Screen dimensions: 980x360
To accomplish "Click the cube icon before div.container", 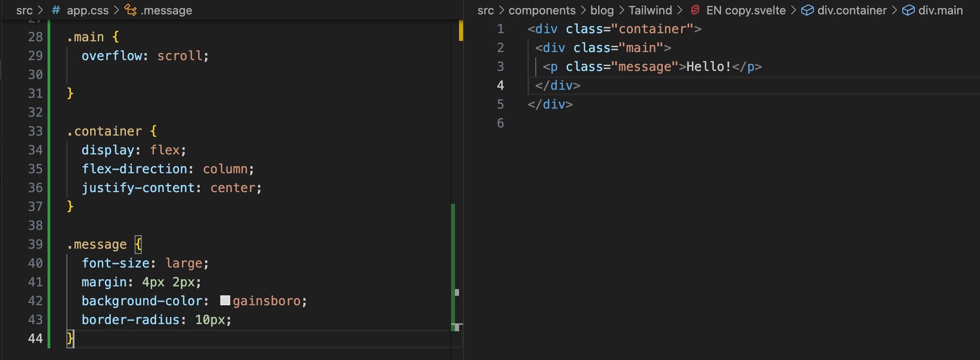I will 807,10.
